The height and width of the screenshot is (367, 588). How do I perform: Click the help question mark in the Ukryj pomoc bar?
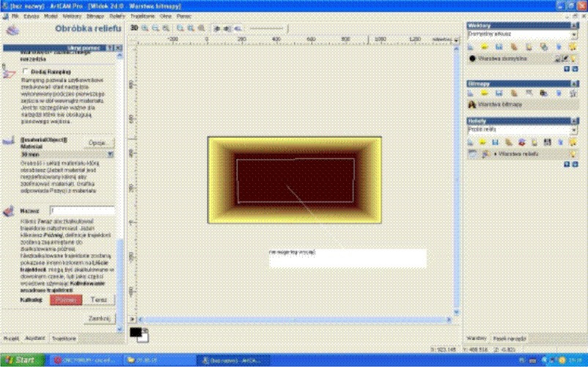(109, 48)
